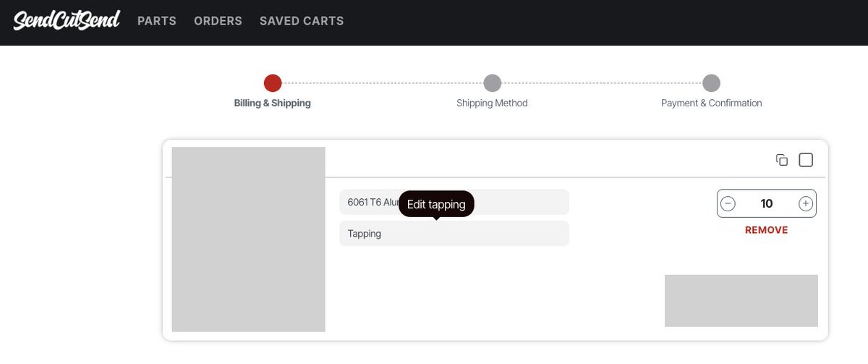Click the SendCutSend logo
Screen dimensions: 868x364
click(x=67, y=20)
